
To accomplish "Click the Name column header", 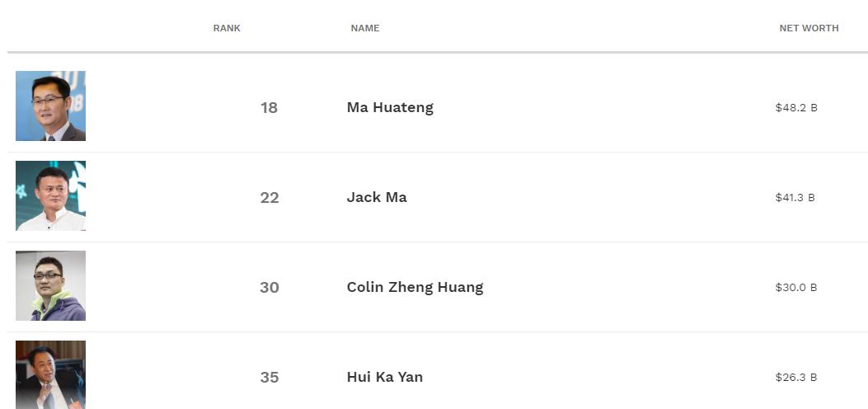I will pyautogui.click(x=365, y=28).
